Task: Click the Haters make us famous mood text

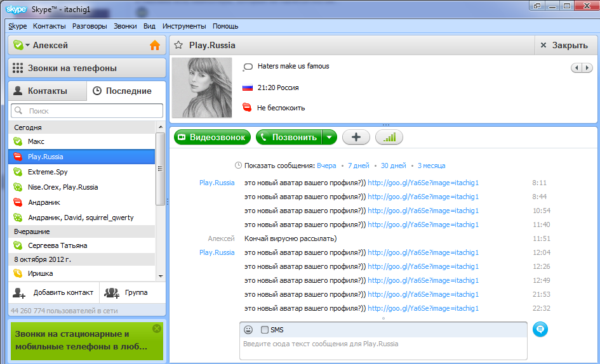Action: pos(293,66)
